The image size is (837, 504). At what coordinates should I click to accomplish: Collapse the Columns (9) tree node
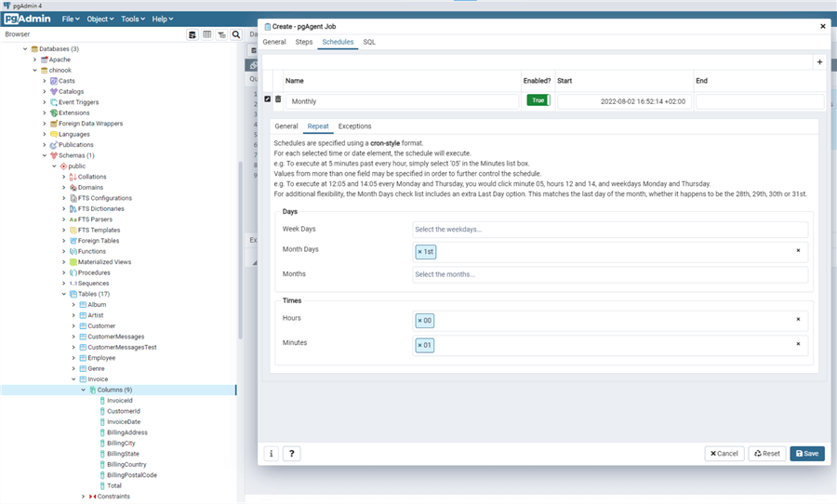(83, 390)
